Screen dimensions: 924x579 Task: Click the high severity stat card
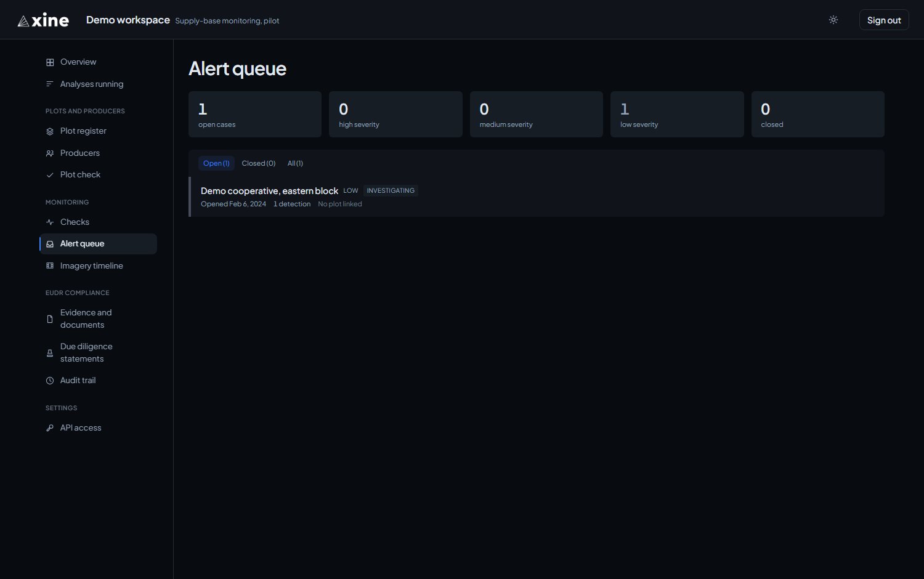click(x=395, y=115)
